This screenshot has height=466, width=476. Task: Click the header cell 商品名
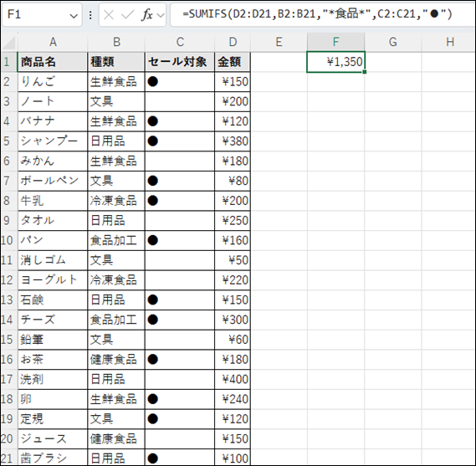[53, 62]
